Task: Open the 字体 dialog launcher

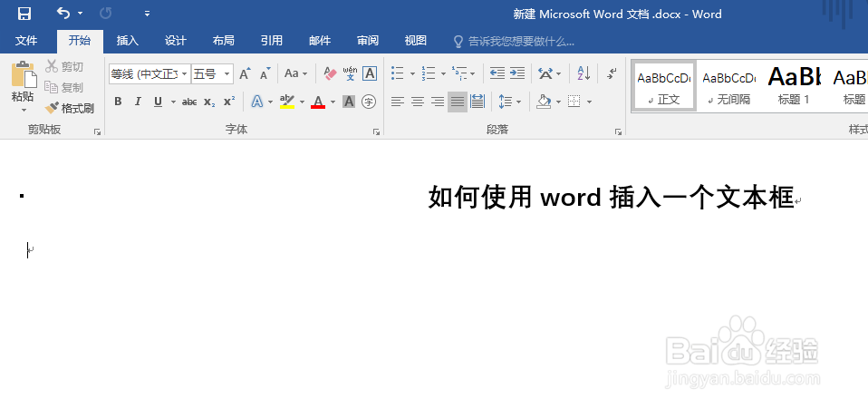Action: [376, 131]
